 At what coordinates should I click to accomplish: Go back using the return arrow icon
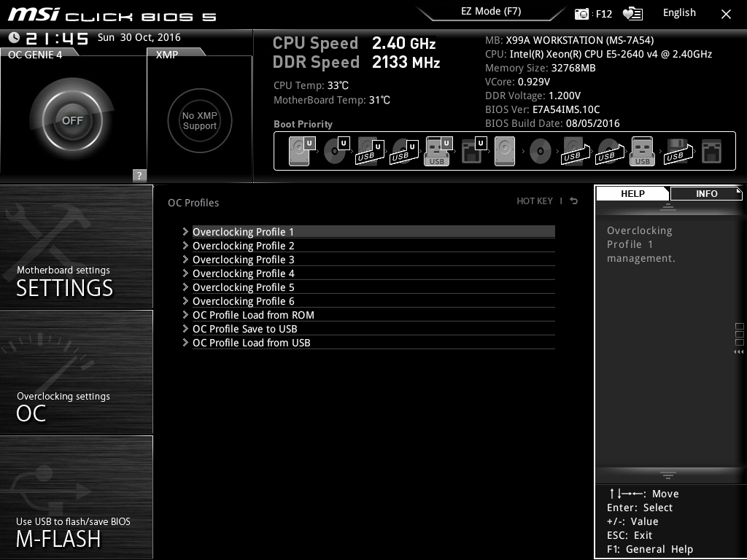[574, 201]
